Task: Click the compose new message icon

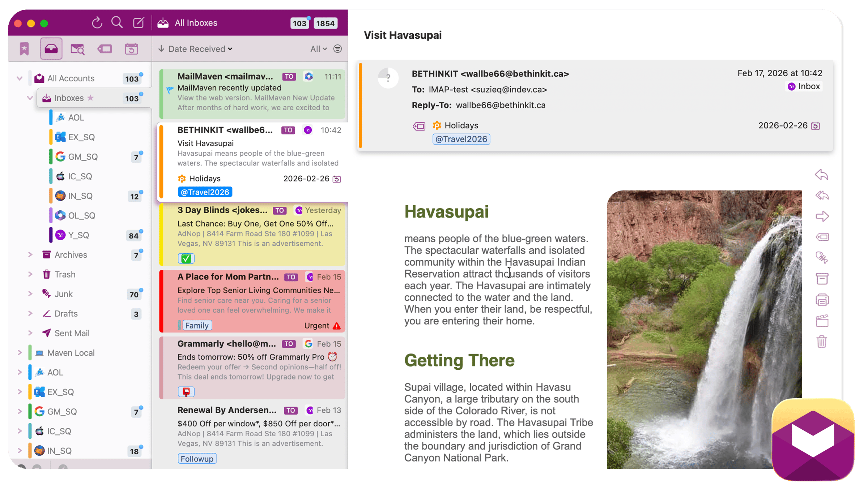Action: [x=139, y=23]
